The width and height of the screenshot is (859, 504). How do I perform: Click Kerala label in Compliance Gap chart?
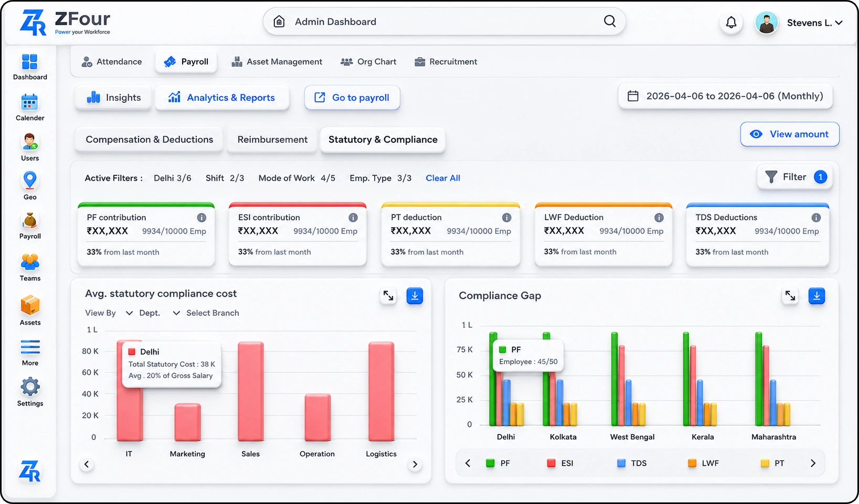click(703, 437)
